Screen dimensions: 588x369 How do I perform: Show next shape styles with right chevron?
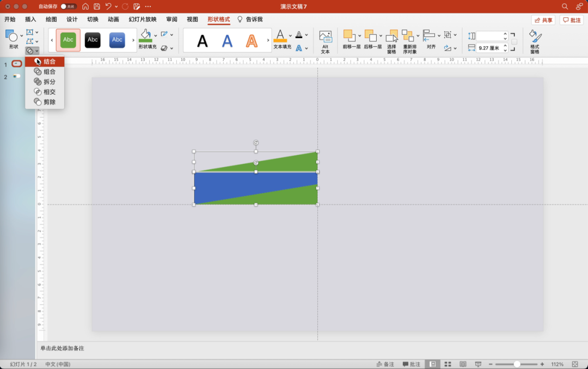pos(133,40)
